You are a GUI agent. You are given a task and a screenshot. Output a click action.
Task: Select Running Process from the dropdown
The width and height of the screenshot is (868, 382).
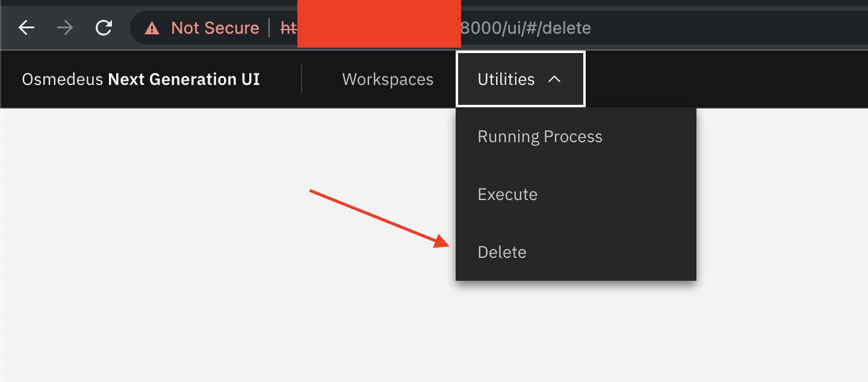click(x=539, y=136)
